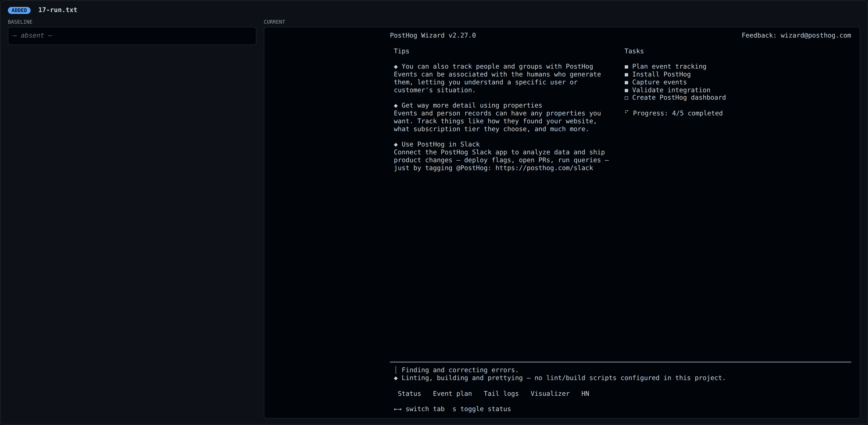Click the Get way more detail using properties title
The image size is (868, 425).
(x=472, y=105)
